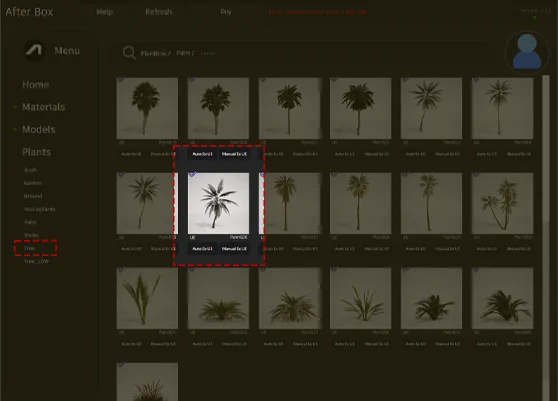Toggle checkmark on fourth thumbnail in row two
The height and width of the screenshot is (401, 558).
[334, 174]
